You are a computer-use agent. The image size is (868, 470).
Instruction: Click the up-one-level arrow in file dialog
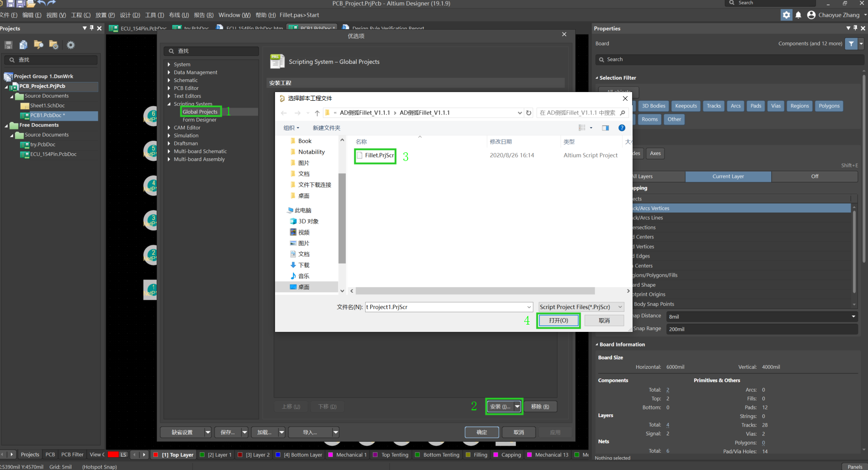(x=317, y=113)
